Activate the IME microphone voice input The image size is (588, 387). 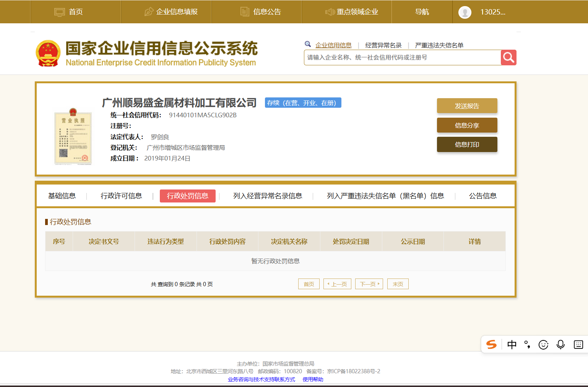560,345
